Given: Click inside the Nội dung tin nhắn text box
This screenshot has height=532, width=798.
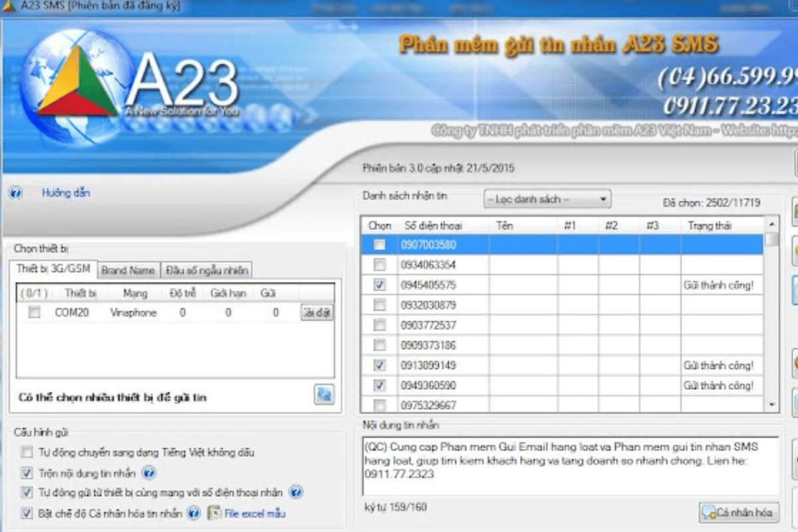Looking at the screenshot, I should pyautogui.click(x=571, y=465).
